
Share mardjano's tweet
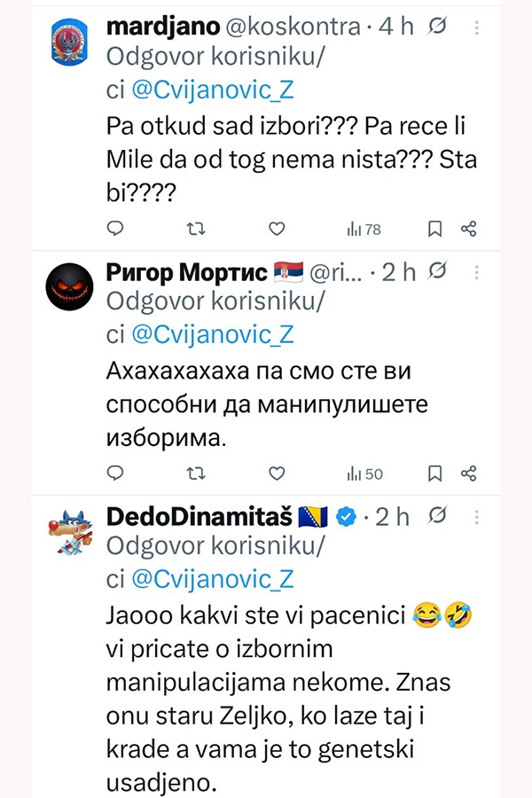(470, 230)
